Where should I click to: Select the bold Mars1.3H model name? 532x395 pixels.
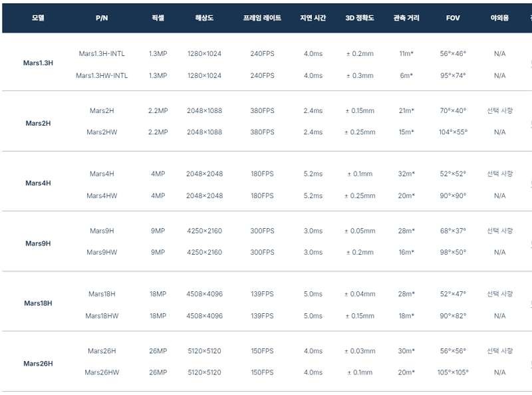(x=38, y=63)
